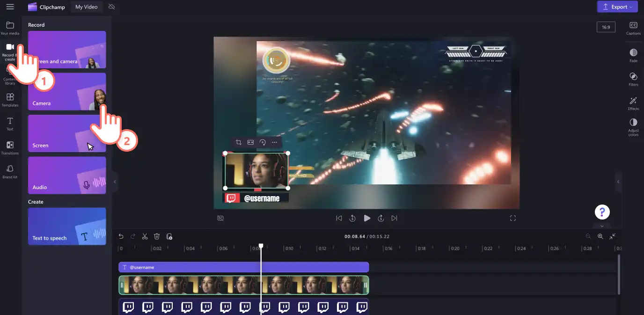The height and width of the screenshot is (315, 644).
Task: Choose Audio recording card
Action: tap(67, 175)
